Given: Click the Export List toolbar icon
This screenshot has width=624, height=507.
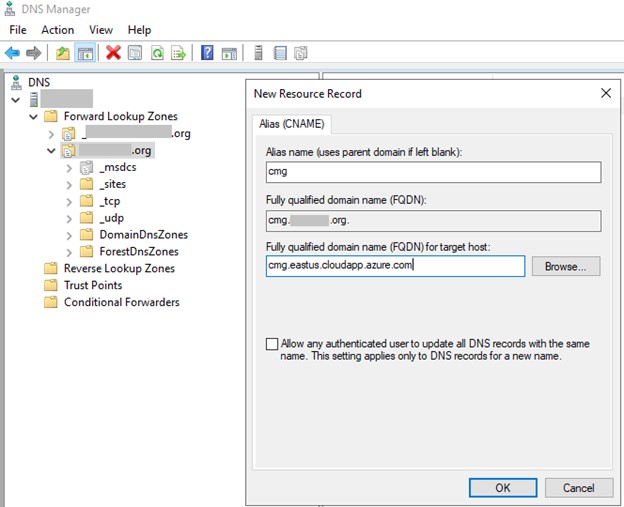Looking at the screenshot, I should pos(178,53).
